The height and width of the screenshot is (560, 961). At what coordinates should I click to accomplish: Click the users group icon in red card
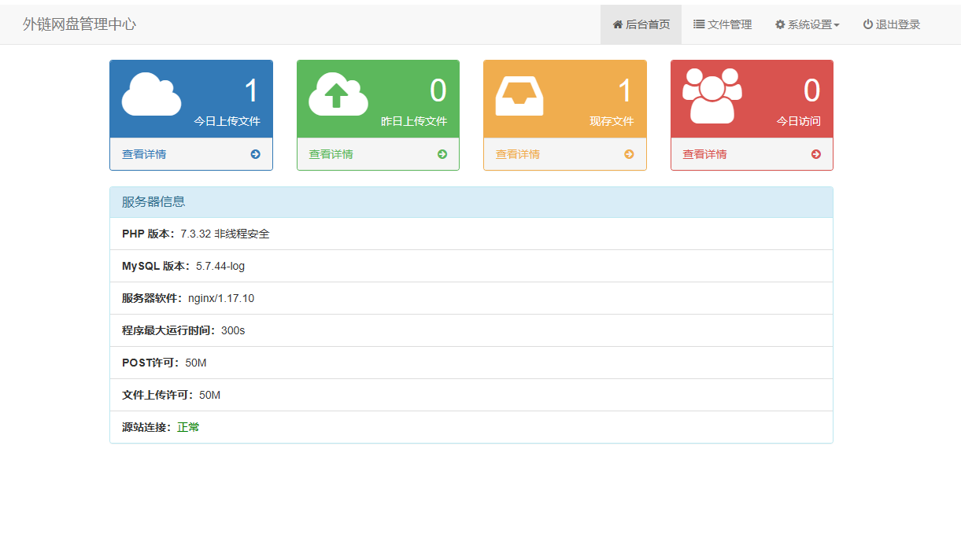pyautogui.click(x=712, y=95)
